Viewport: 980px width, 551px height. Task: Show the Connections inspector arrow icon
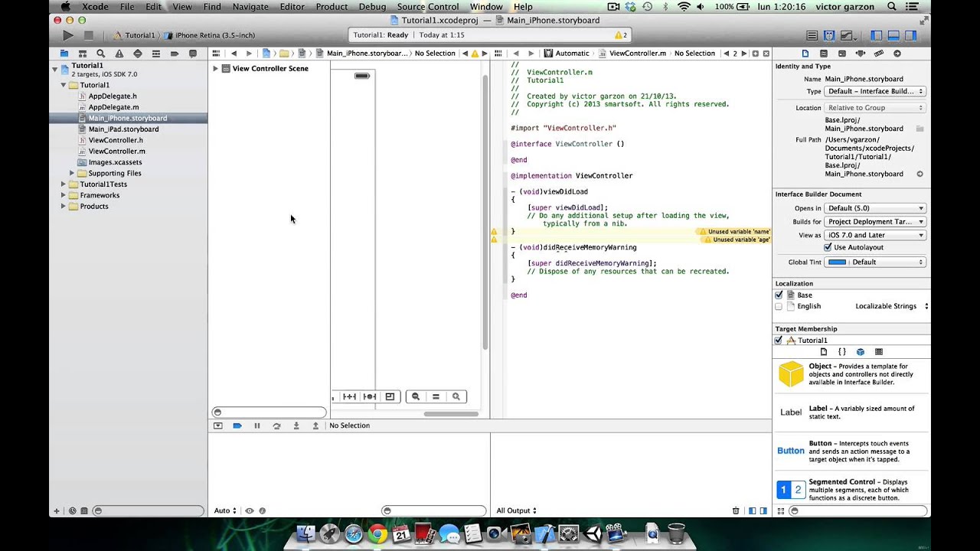(x=897, y=54)
